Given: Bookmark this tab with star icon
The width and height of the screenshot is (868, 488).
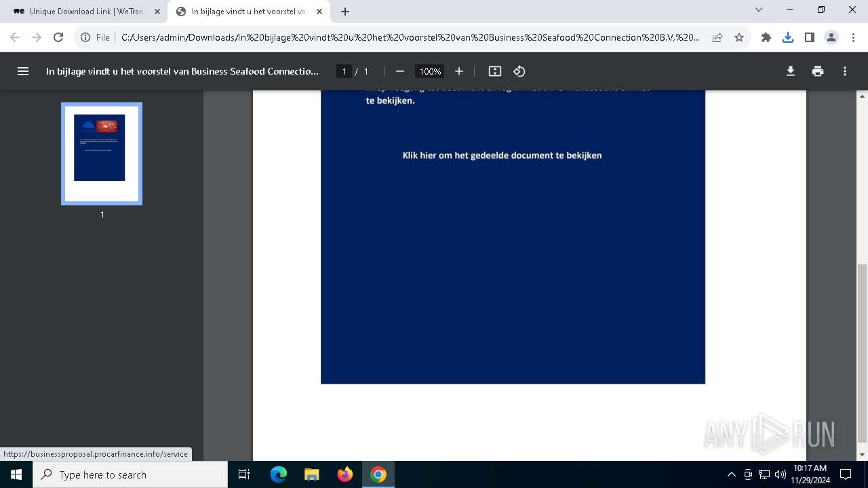Looking at the screenshot, I should (739, 37).
